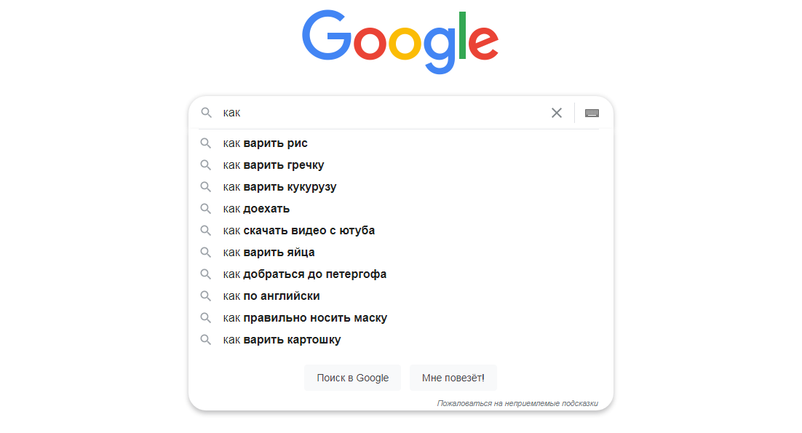Viewport: 802px width, 433px height.
Task: Click magnifier icon beside 'как доехать'
Action: coord(206,209)
